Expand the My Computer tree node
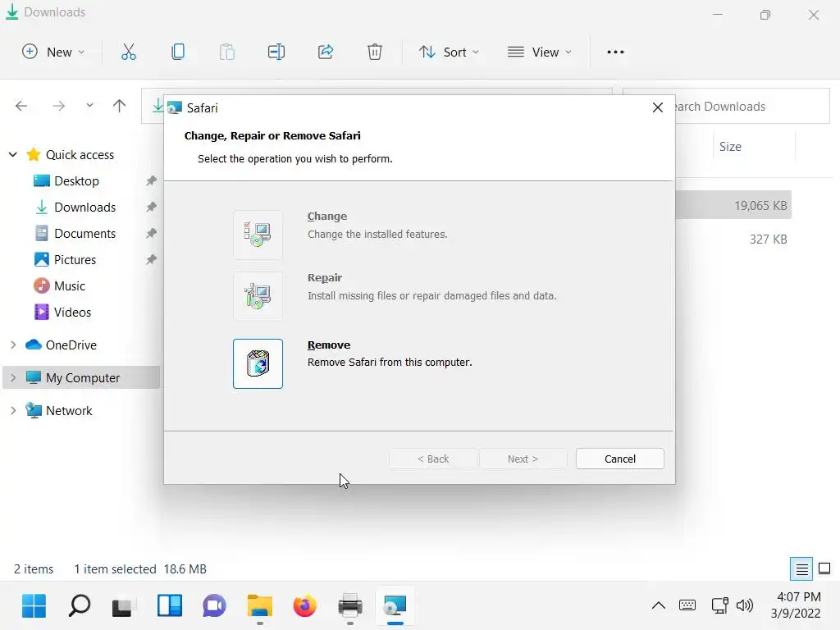840x630 pixels. coord(13,377)
